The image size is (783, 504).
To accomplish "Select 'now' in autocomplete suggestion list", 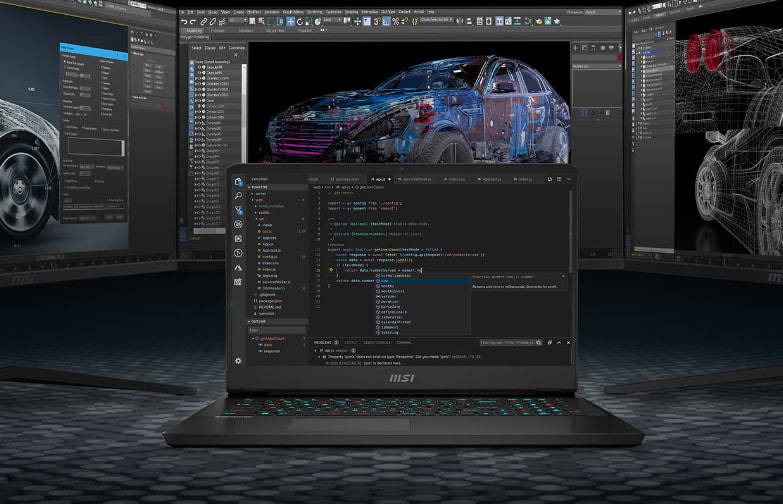I will (423, 281).
